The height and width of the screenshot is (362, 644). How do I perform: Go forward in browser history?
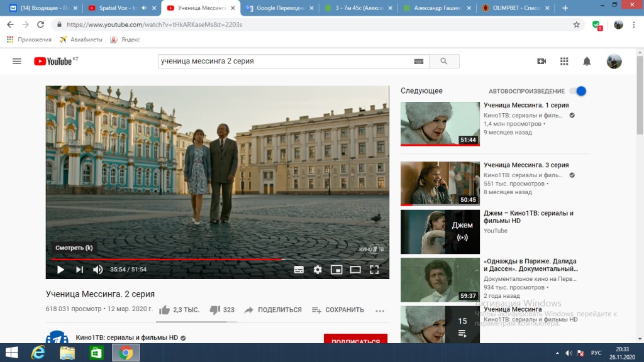click(25, 25)
